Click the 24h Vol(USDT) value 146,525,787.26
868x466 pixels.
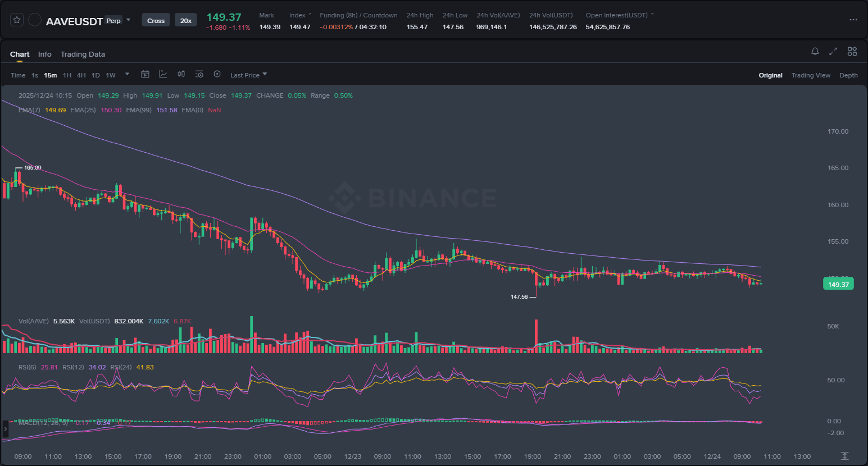pyautogui.click(x=553, y=27)
